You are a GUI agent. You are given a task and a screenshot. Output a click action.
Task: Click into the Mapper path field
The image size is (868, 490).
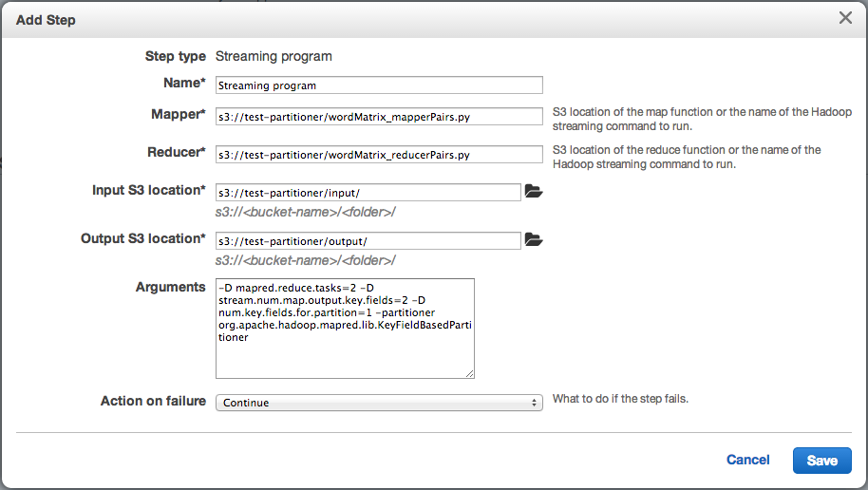point(379,117)
